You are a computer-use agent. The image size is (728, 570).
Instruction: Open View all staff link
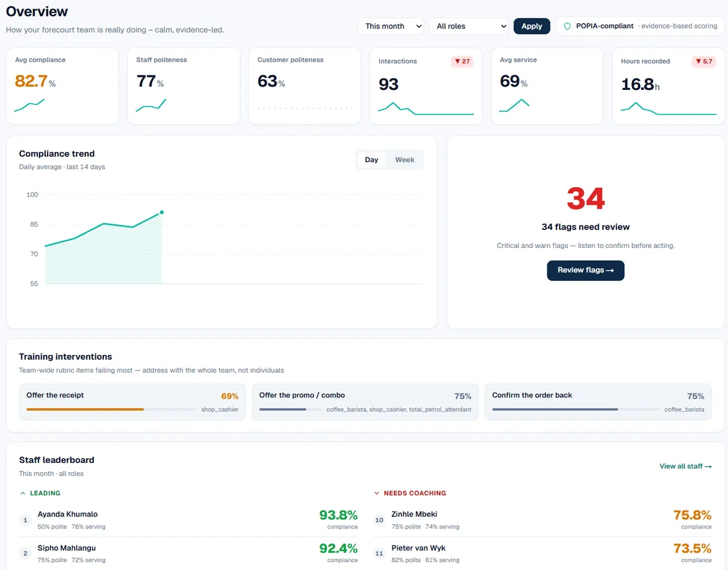point(685,466)
